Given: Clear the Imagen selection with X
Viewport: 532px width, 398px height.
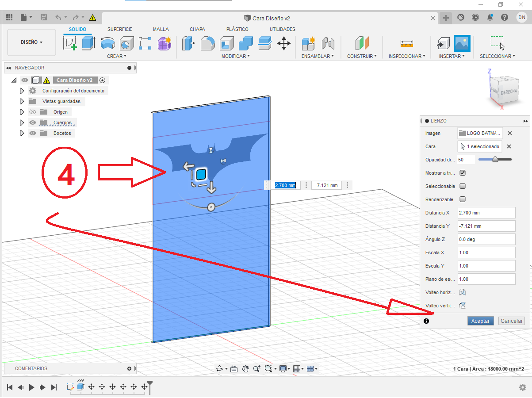Looking at the screenshot, I should [509, 133].
